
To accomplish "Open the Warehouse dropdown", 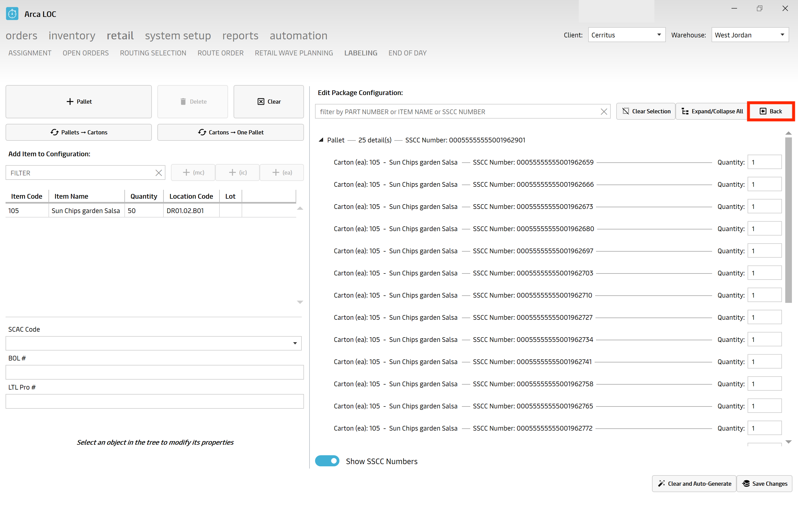I will click(x=750, y=35).
